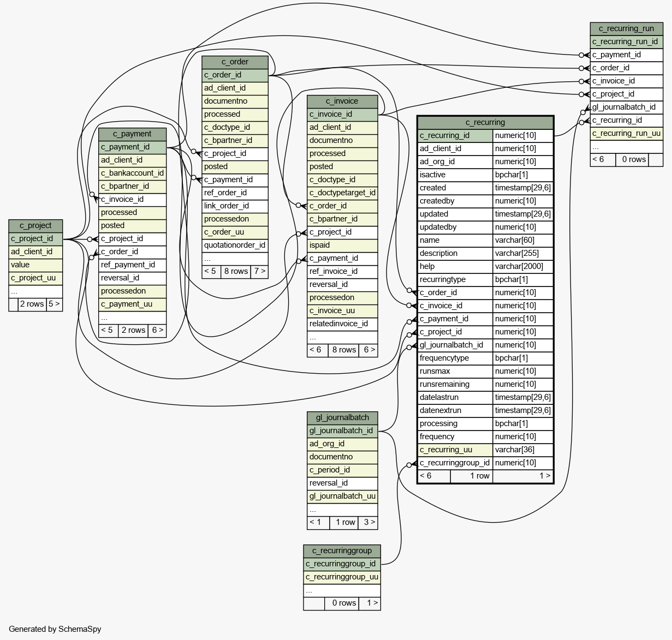Select ref_order_id in c_order table
This screenshot has width=672, height=640.
tap(235, 193)
